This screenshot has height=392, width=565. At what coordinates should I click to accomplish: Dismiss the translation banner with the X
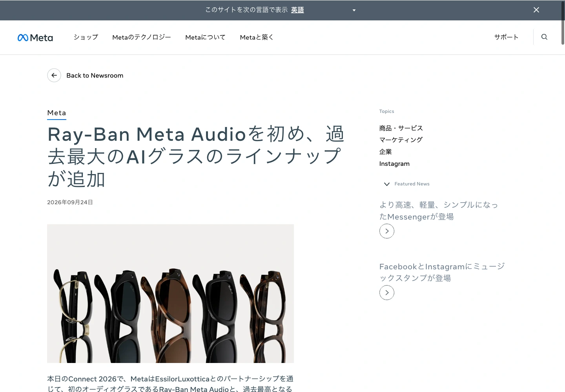click(536, 10)
